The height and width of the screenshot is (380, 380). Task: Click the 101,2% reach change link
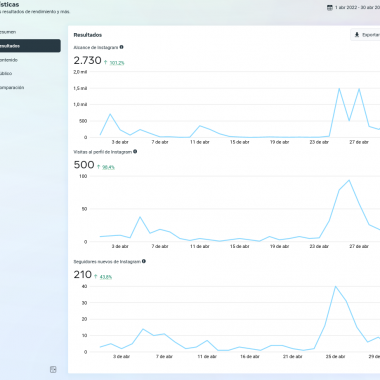(x=117, y=63)
